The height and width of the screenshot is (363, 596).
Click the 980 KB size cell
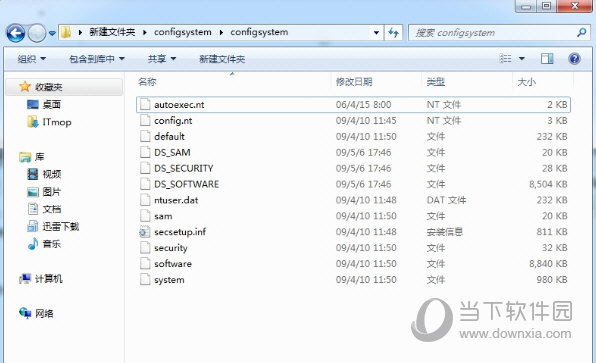552,280
